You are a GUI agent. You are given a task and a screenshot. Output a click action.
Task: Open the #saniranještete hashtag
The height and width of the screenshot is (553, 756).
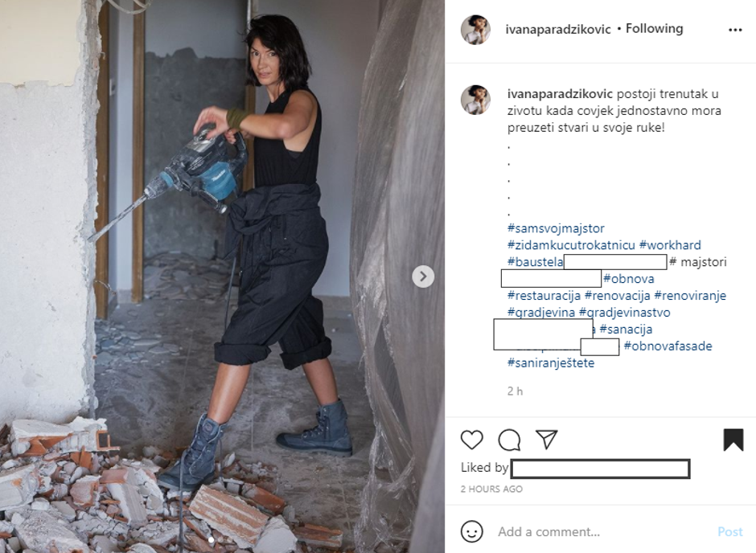point(551,363)
